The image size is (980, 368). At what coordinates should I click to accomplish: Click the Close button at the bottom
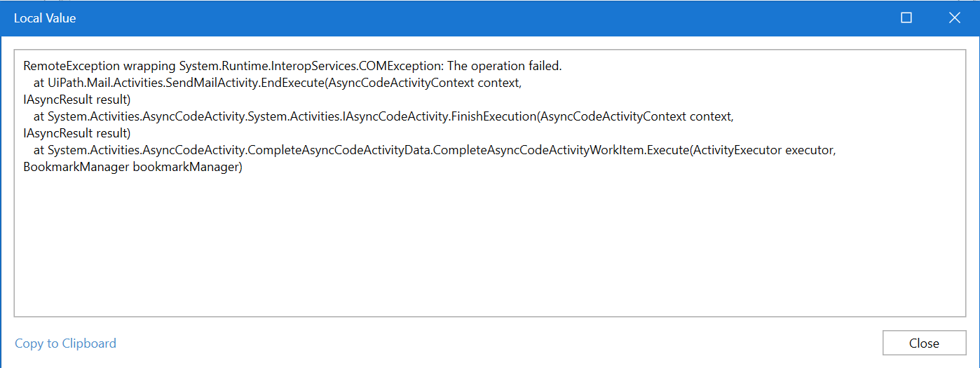pyautogui.click(x=924, y=343)
